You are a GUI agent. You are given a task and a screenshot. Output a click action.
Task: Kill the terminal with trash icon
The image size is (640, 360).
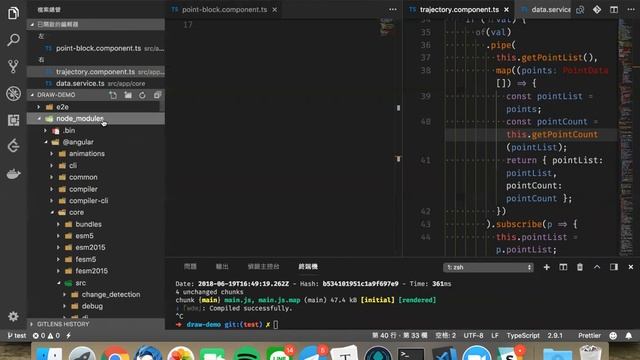coord(580,267)
